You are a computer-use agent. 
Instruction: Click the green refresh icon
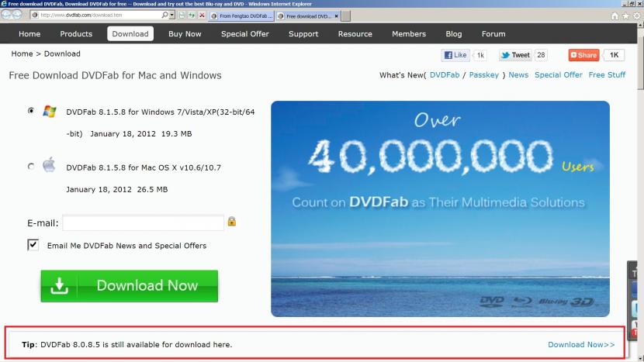[192, 16]
